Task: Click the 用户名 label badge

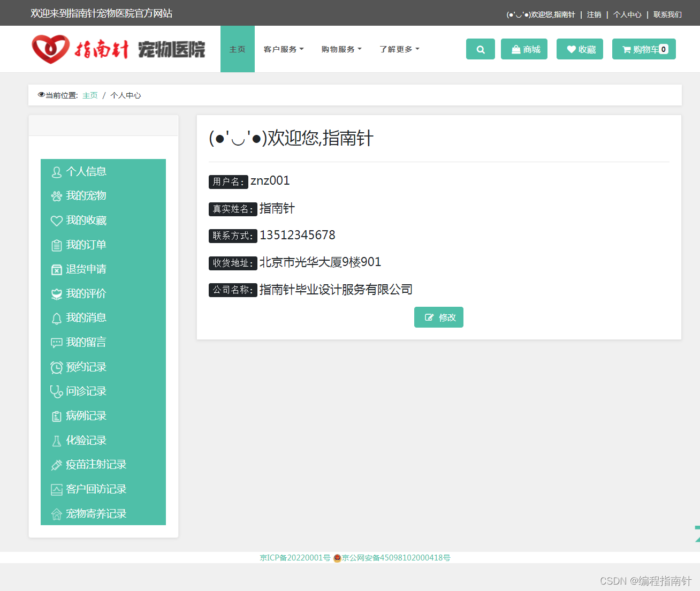Action: pos(229,182)
